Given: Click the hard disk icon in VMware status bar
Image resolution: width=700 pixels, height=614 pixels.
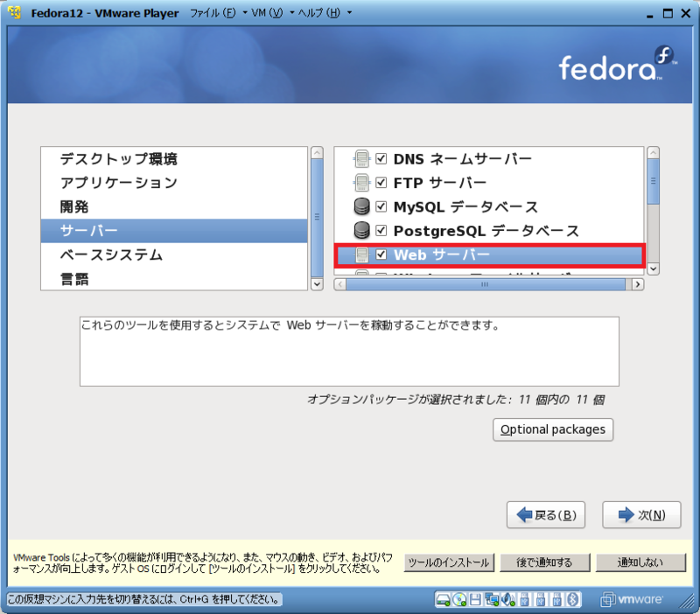Looking at the screenshot, I should [442, 600].
